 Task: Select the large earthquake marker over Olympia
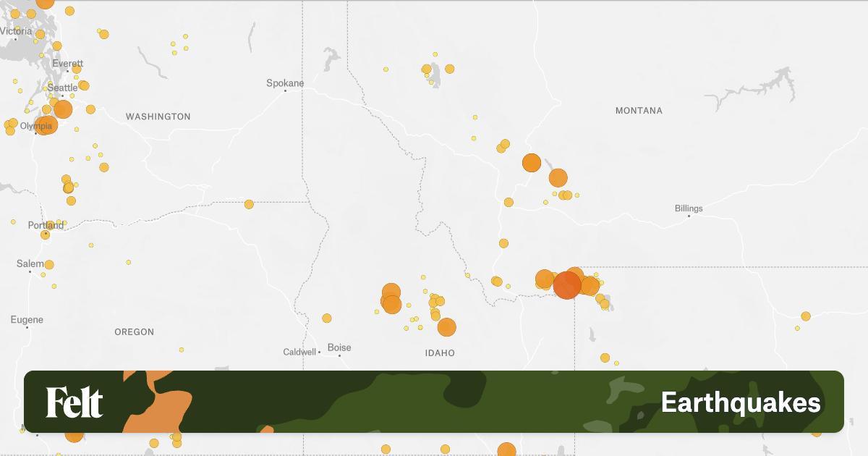pos(45,124)
